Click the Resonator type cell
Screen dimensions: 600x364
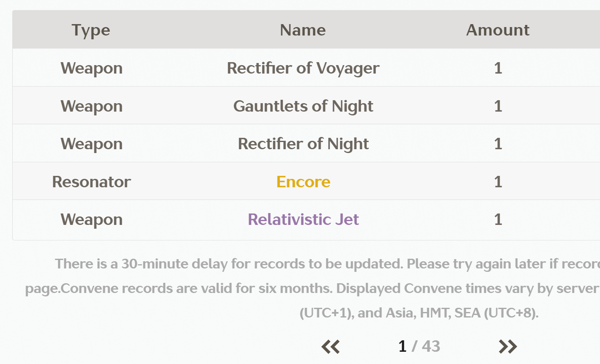coord(91,182)
